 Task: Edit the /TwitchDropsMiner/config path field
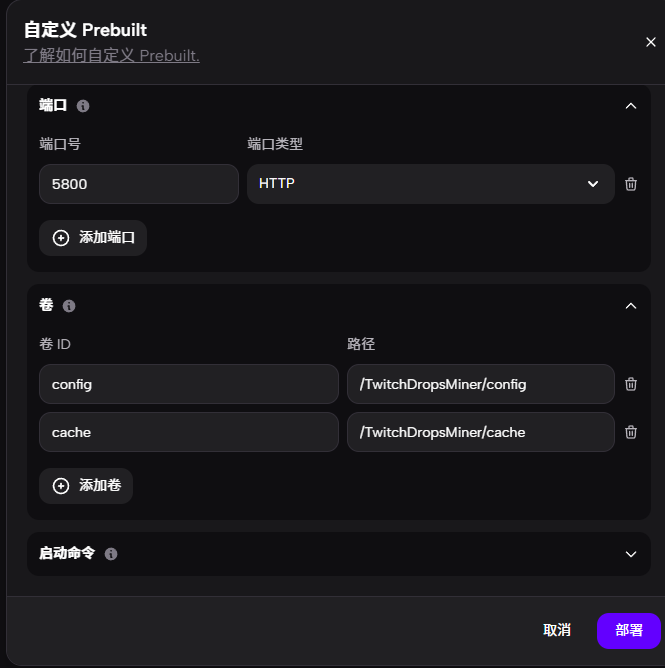click(x=481, y=384)
